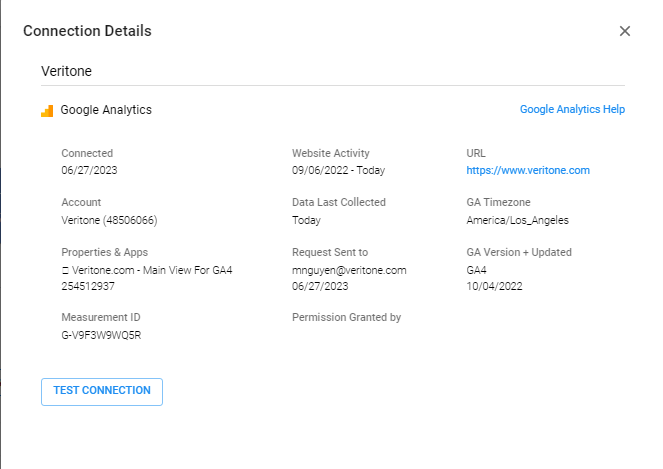Click the Google Analytics section label text
Image resolution: width=663 pixels, height=469 pixels.
106,110
